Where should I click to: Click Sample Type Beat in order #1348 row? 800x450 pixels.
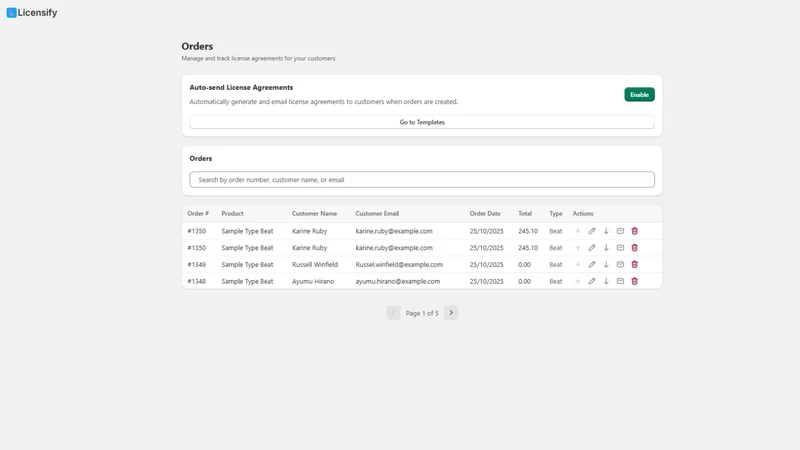coord(247,281)
